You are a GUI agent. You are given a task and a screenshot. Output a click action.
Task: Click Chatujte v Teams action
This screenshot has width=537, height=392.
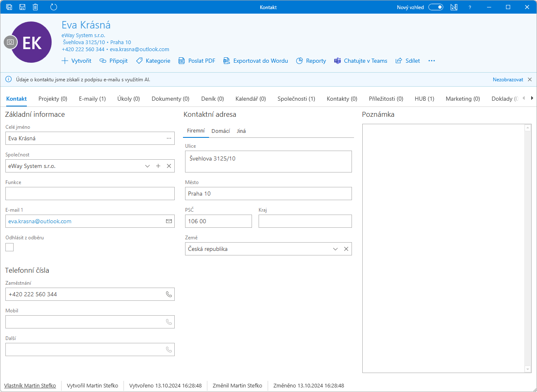tap(361, 61)
